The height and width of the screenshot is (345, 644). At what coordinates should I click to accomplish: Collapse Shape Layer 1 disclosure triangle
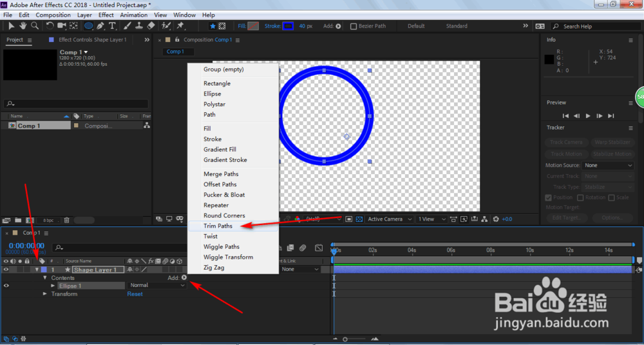[37, 270]
